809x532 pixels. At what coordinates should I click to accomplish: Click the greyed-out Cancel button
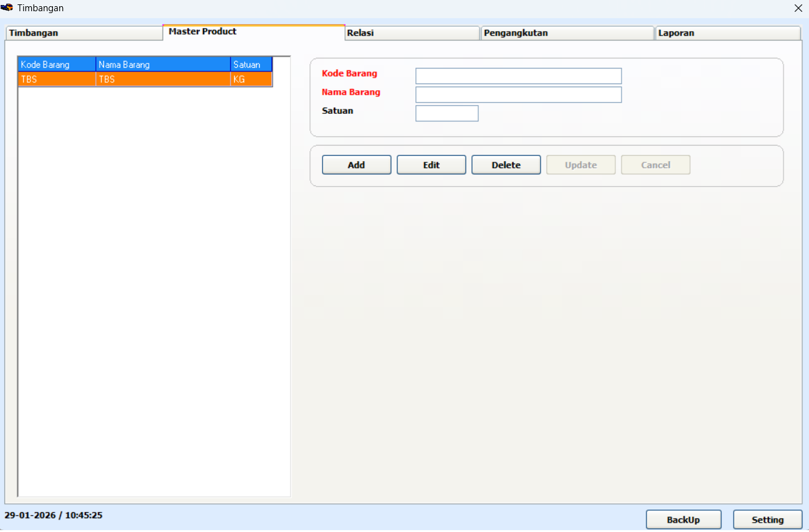tap(655, 165)
